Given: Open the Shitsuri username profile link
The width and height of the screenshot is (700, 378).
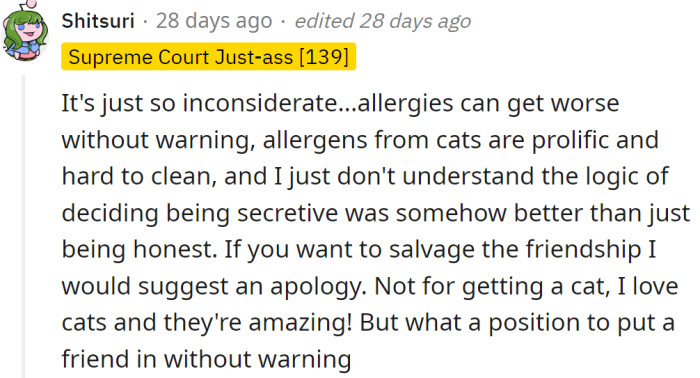Looking at the screenshot, I should 98,21.
